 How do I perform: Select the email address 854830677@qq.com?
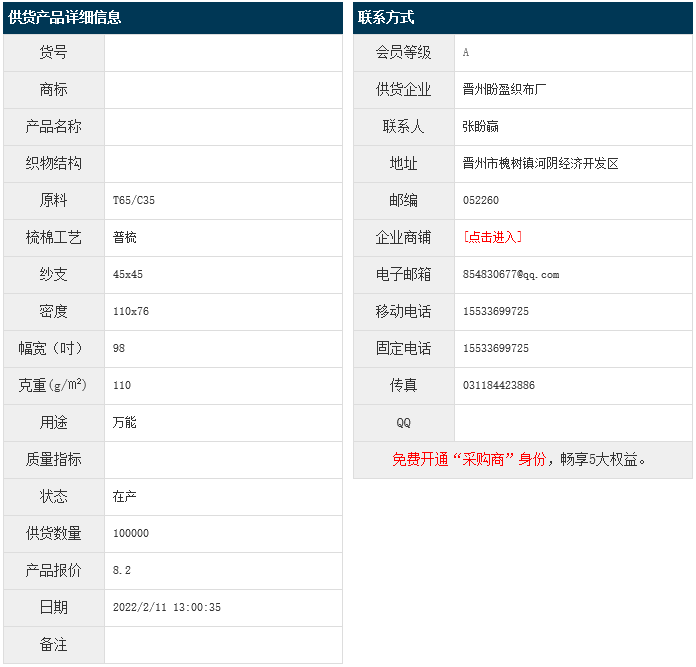pos(511,274)
